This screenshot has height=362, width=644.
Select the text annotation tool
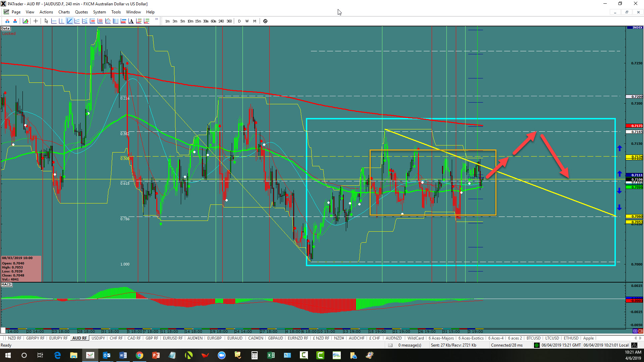click(x=131, y=21)
